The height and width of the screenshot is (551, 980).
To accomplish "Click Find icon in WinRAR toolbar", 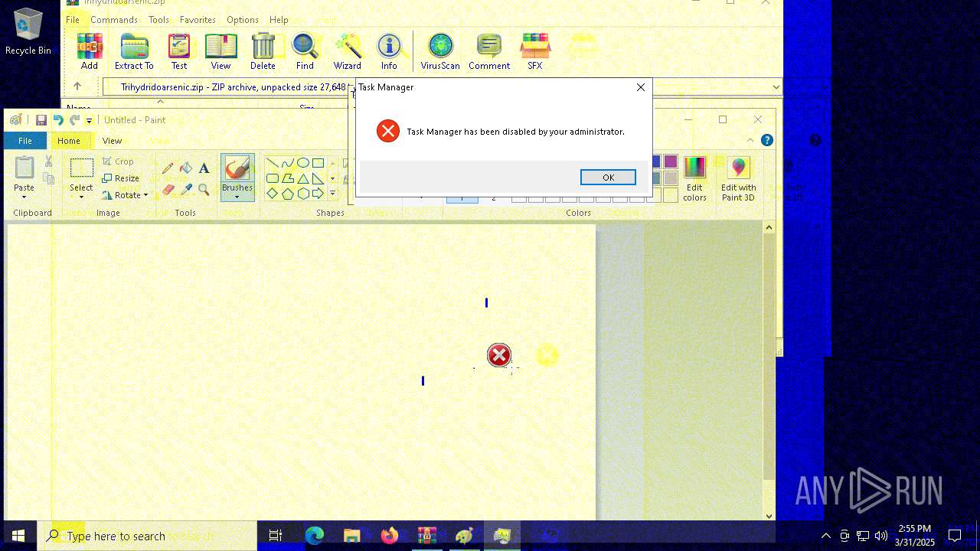I will coord(305,51).
